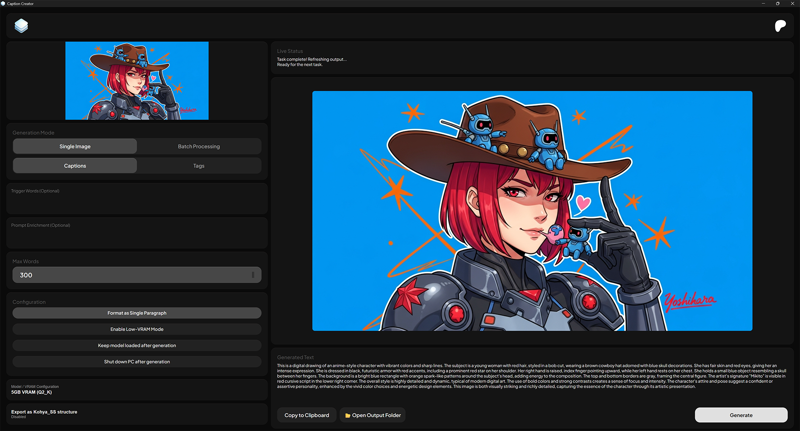Image resolution: width=800 pixels, height=431 pixels.
Task: Click the Trigger Words input field
Action: [x=137, y=201]
